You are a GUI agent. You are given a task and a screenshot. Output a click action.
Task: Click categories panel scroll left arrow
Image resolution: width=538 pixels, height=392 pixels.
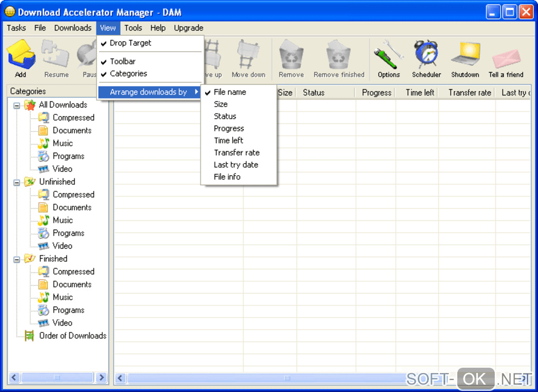point(14,377)
